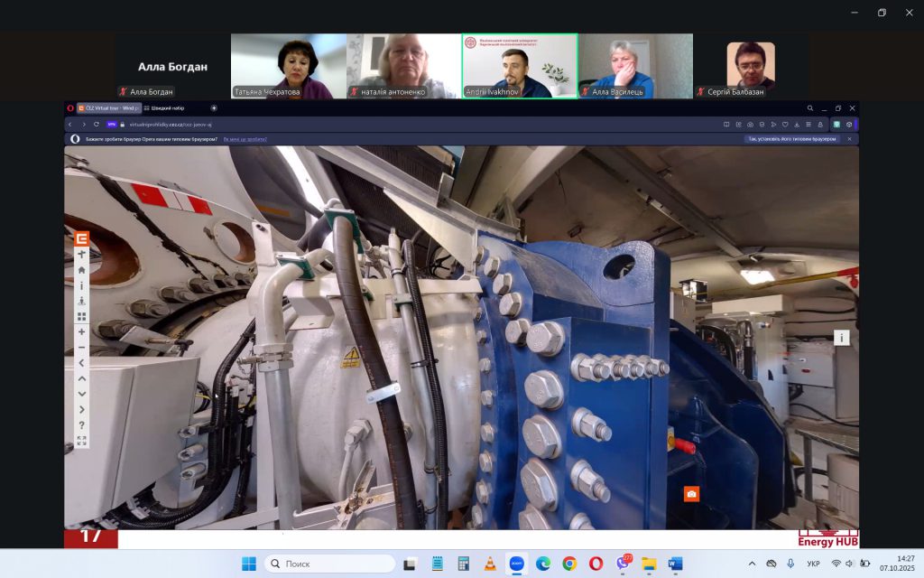This screenshot has width=924, height=578.
Task: Dismiss the default browser notification bar
Action: click(x=849, y=139)
